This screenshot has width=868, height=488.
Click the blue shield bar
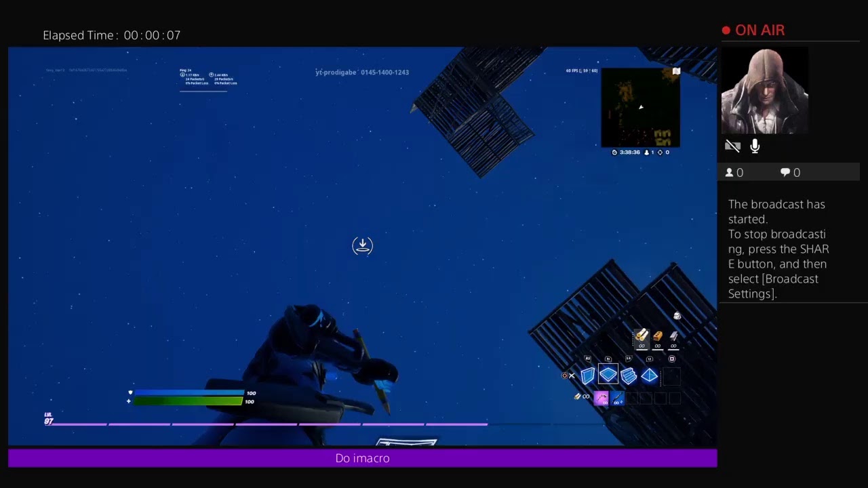point(189,392)
